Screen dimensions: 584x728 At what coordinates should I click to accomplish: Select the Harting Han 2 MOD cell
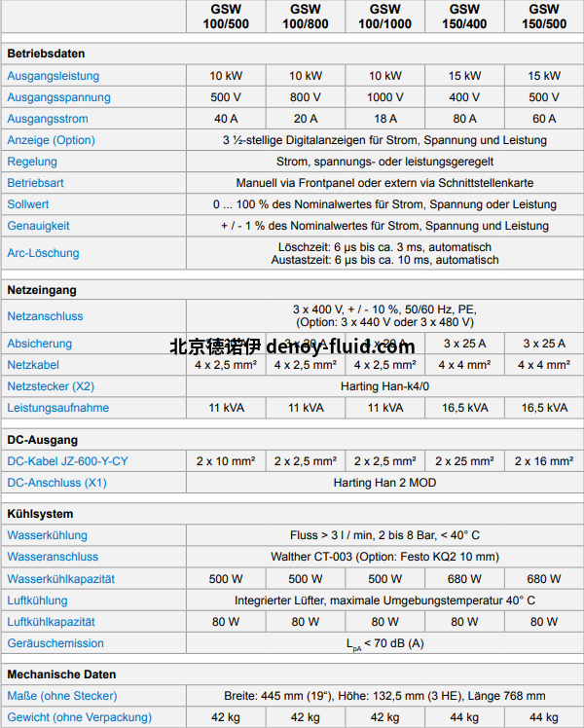[384, 483]
